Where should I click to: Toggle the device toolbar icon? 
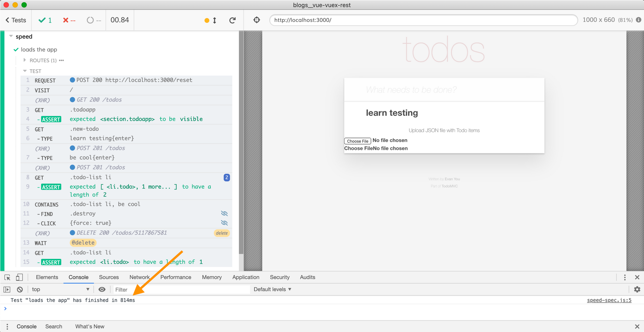pos(19,277)
